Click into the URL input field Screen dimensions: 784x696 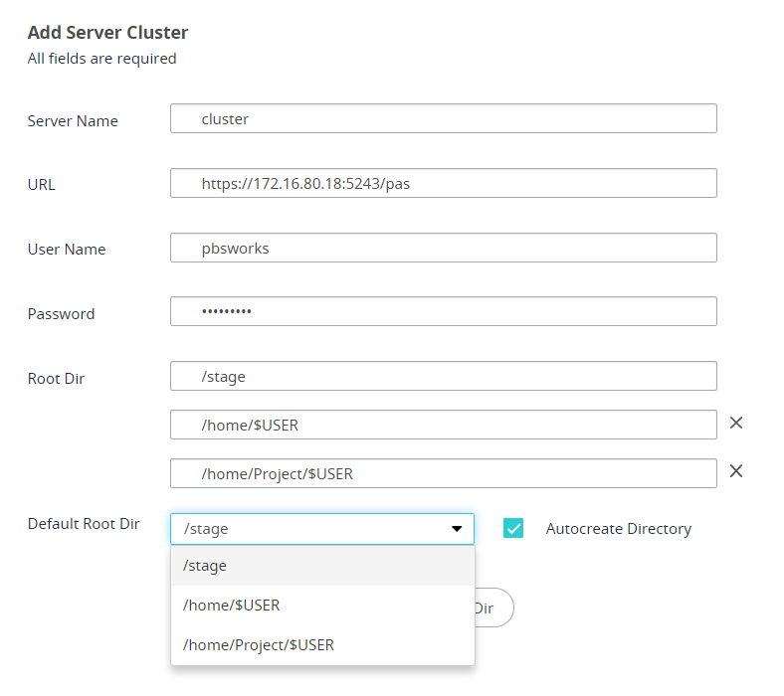(443, 183)
